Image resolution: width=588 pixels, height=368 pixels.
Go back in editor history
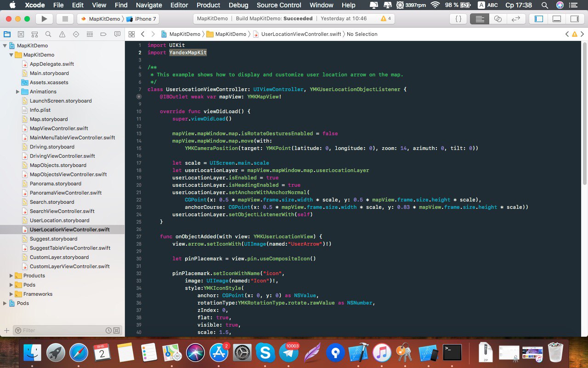[x=143, y=34]
